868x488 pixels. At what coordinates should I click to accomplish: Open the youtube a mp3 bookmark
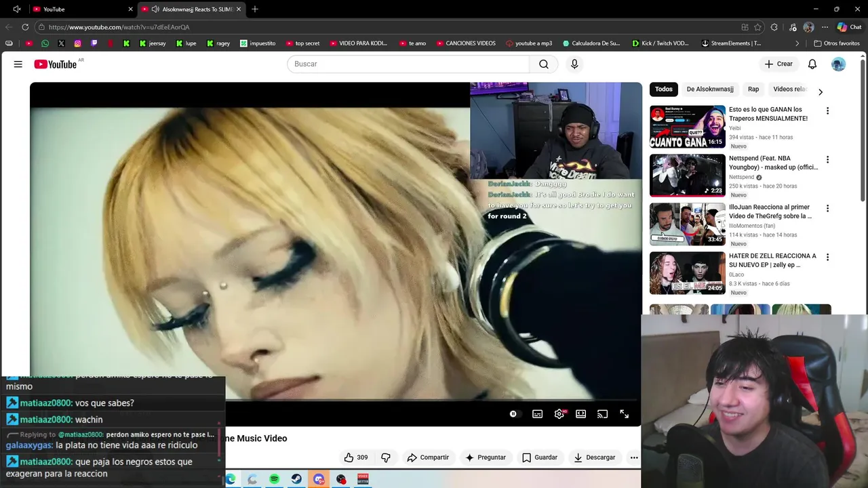[529, 43]
